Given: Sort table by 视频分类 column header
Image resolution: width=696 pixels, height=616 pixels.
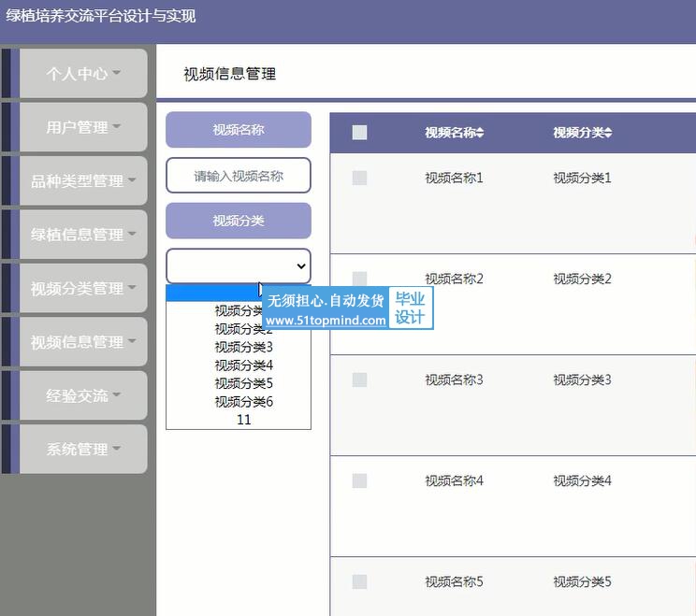Looking at the screenshot, I should click(583, 132).
